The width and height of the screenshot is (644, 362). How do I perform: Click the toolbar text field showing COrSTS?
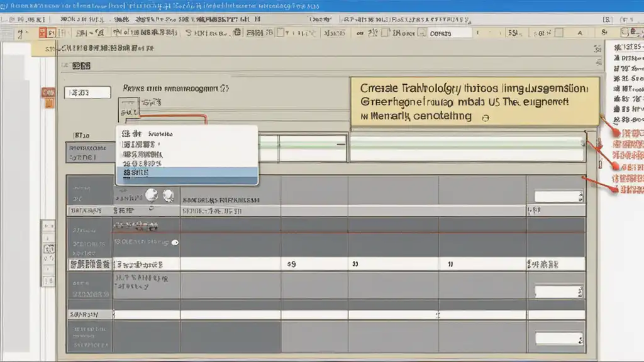pos(450,33)
